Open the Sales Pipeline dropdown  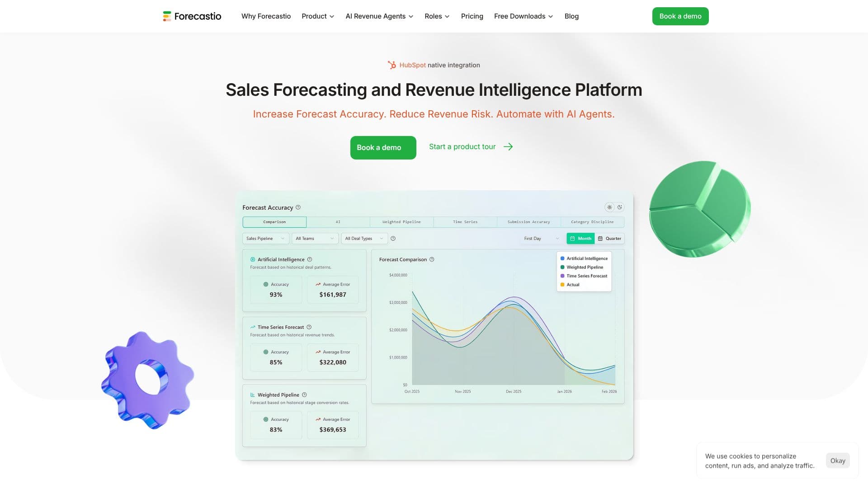265,239
